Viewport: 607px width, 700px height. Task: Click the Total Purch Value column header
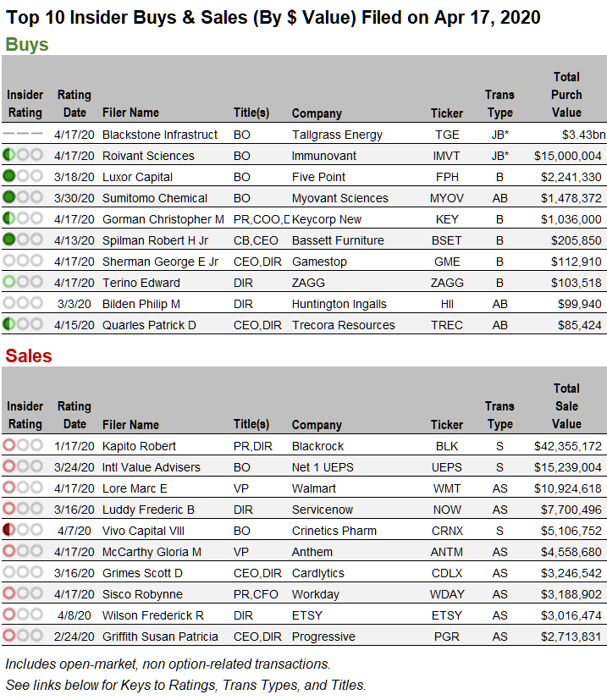[566, 95]
